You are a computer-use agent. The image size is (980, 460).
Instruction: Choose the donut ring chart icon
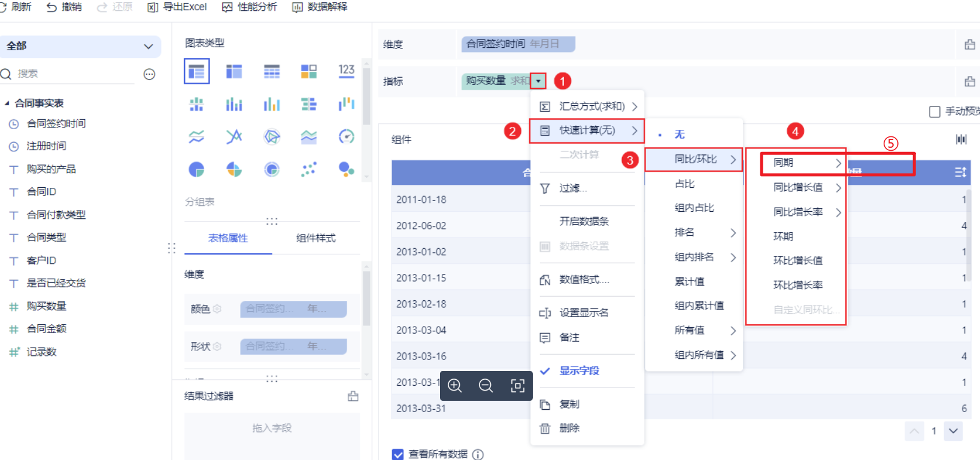tap(272, 170)
